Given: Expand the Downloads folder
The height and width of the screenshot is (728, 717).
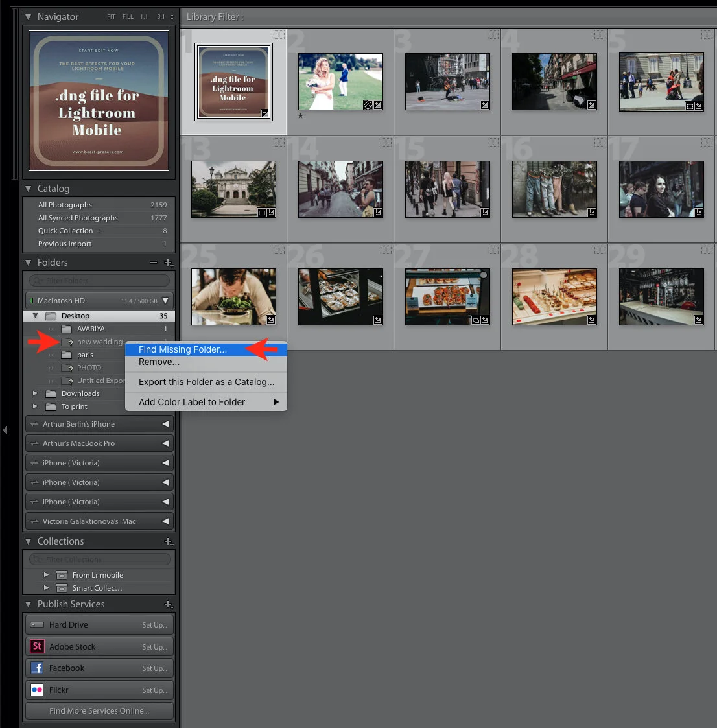Looking at the screenshot, I should [35, 393].
